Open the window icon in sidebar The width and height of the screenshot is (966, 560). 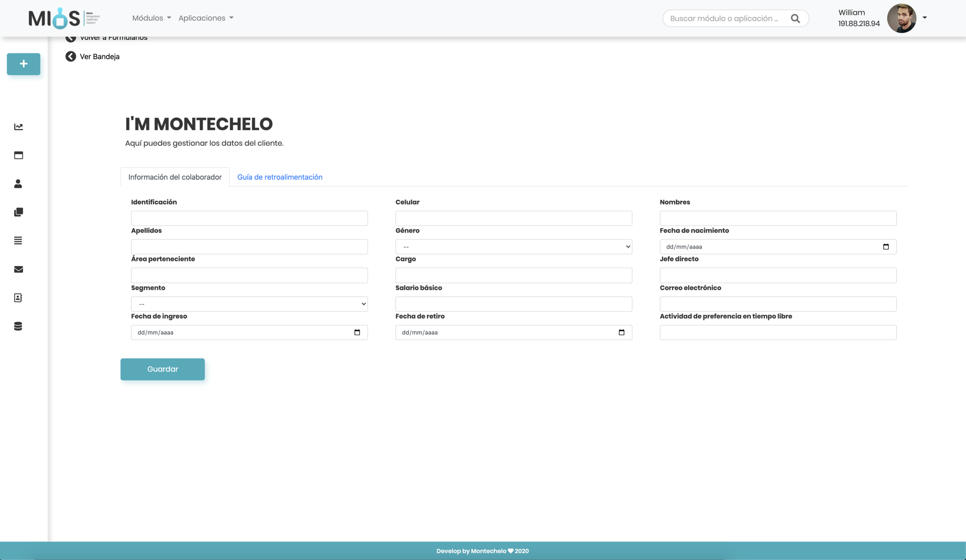point(18,155)
